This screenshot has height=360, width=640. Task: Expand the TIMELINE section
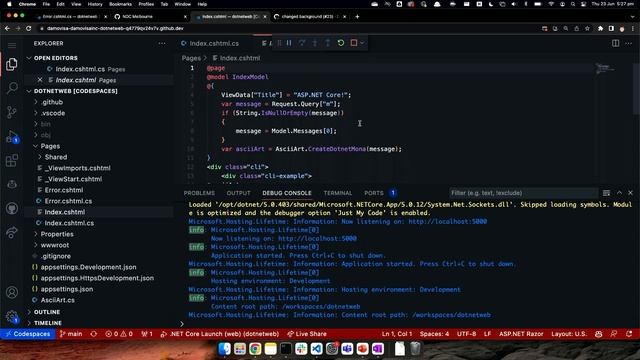(x=47, y=323)
